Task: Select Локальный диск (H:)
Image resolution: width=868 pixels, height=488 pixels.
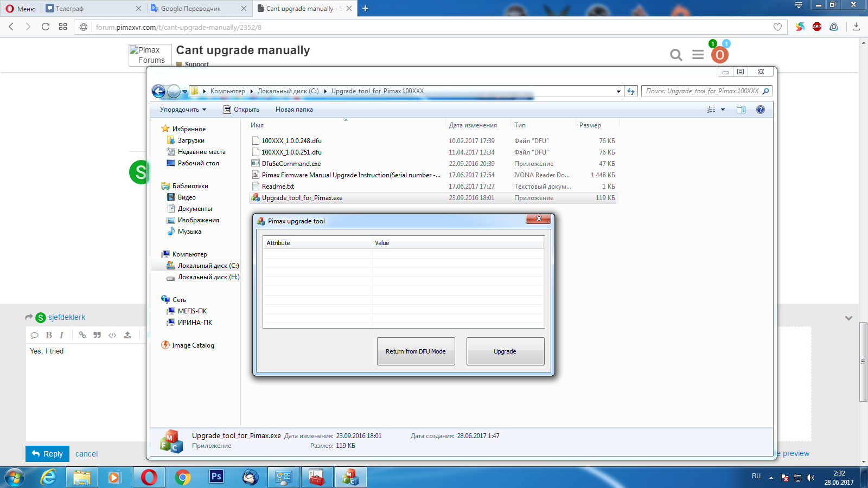Action: click(208, 277)
